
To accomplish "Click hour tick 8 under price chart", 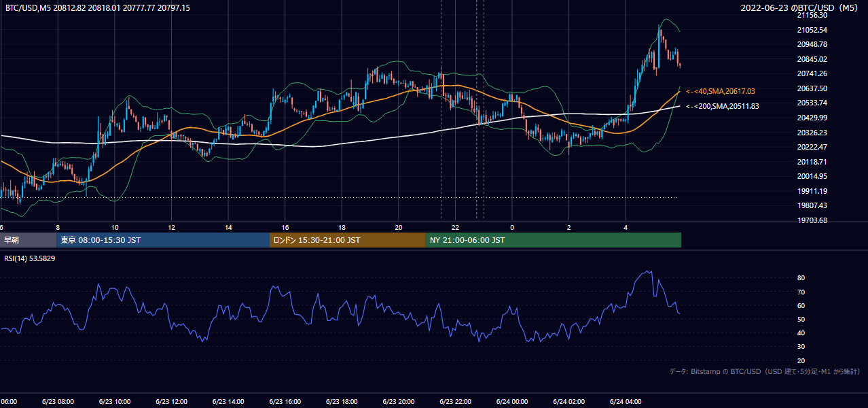I will 58,228.
